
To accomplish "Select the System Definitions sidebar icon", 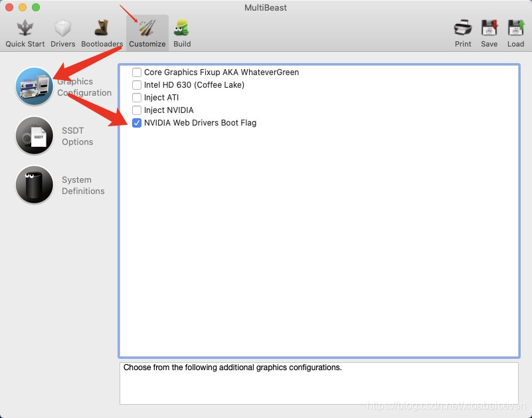I will click(35, 185).
